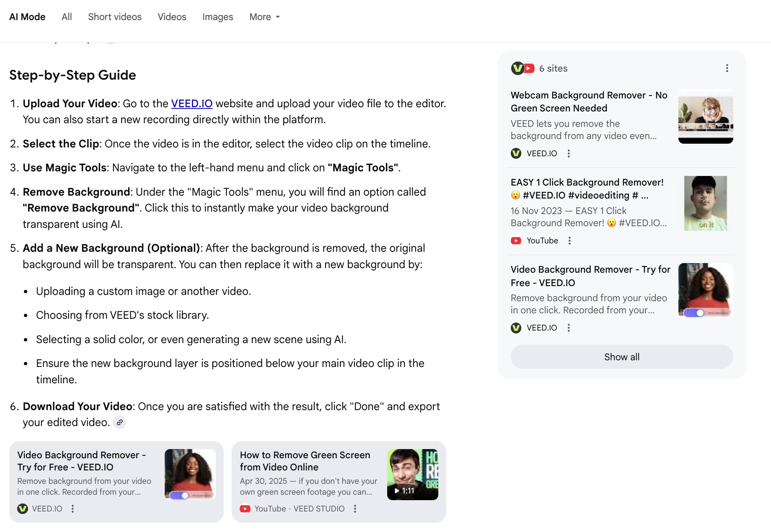Click VEED.IO favicon under Webcam Background Remover
Screen dimensions: 771x532
tap(516, 153)
